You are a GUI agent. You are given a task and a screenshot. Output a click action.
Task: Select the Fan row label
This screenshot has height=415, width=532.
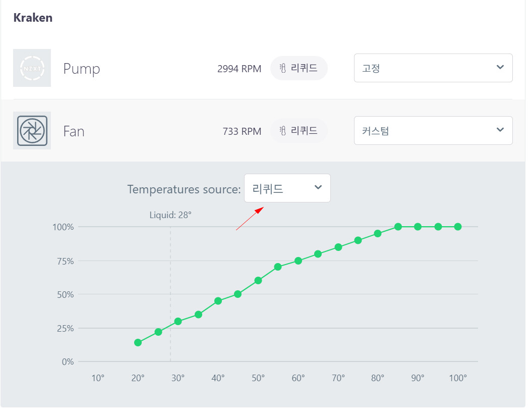point(74,132)
